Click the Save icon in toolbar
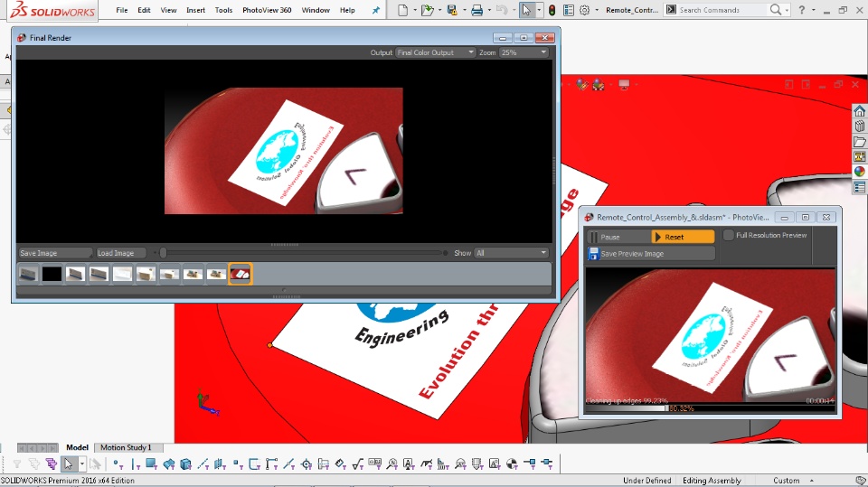The width and height of the screenshot is (868, 487). (452, 10)
